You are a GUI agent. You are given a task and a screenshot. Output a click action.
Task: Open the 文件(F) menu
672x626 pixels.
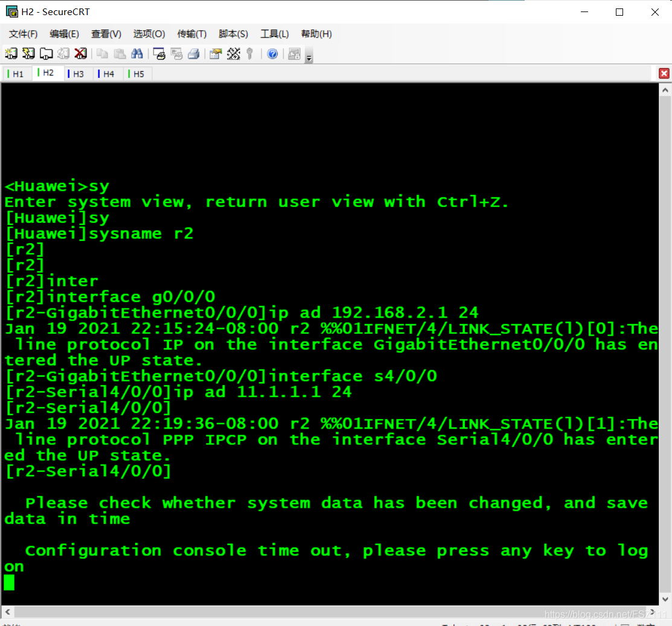click(23, 34)
